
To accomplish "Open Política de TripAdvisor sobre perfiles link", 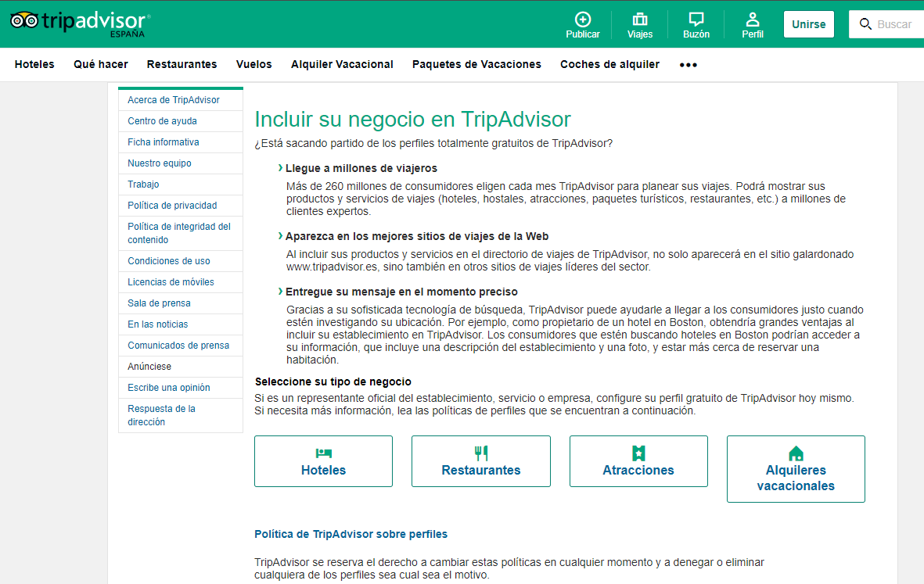I will click(351, 534).
